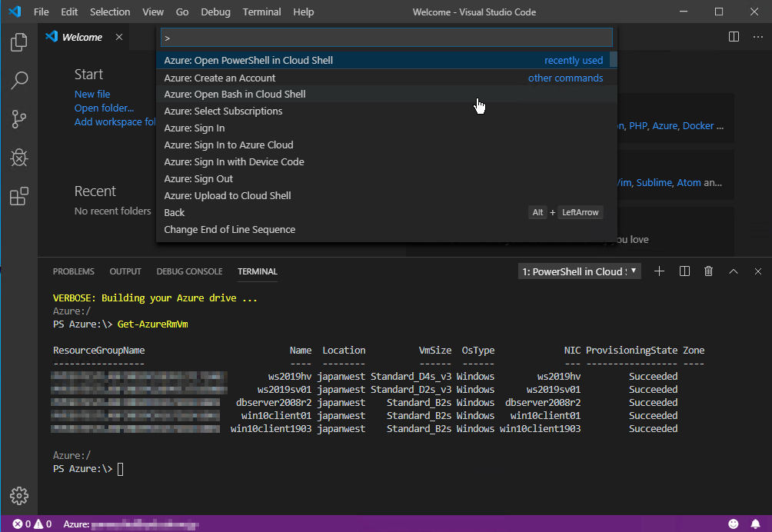Screen dimensions: 772x532
Task: Maximize the panel with the chevron
Action: 733,271
